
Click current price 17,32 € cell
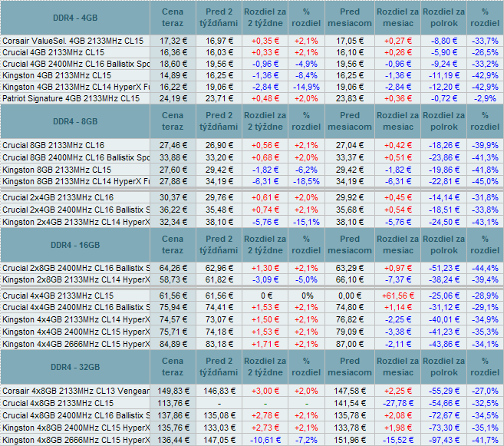[x=173, y=41]
